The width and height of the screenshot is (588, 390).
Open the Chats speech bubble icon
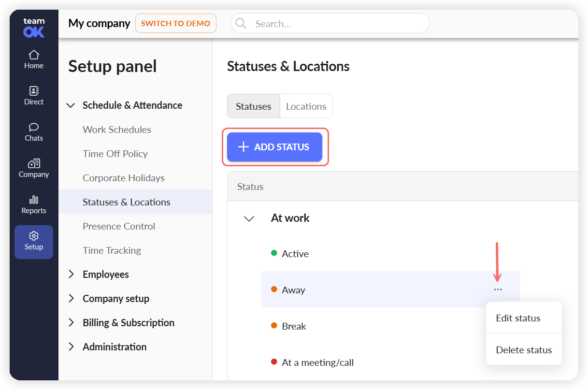pyautogui.click(x=34, y=127)
